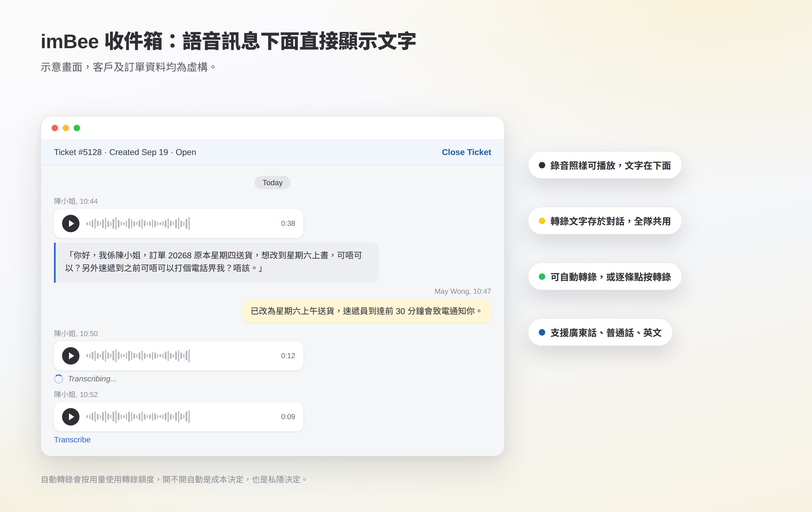Play the 0:09 voice message from 10:52
Viewport: 812px width, 512px height.
pyautogui.click(x=70, y=417)
